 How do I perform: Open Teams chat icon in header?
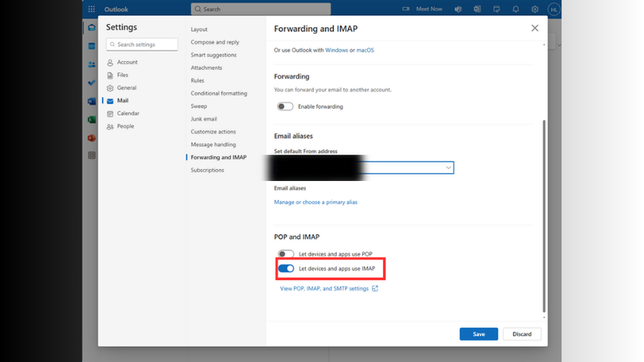(x=458, y=9)
